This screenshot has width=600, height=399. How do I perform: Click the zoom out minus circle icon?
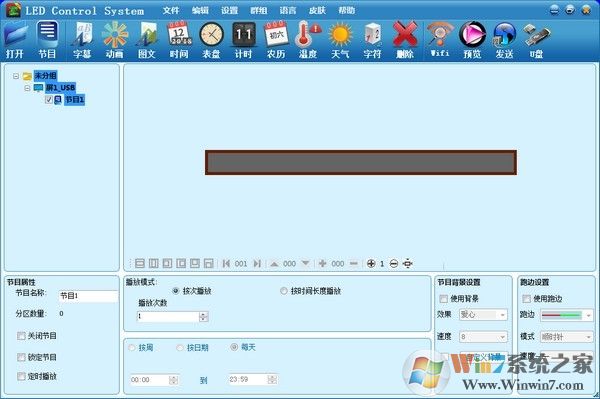(x=394, y=264)
